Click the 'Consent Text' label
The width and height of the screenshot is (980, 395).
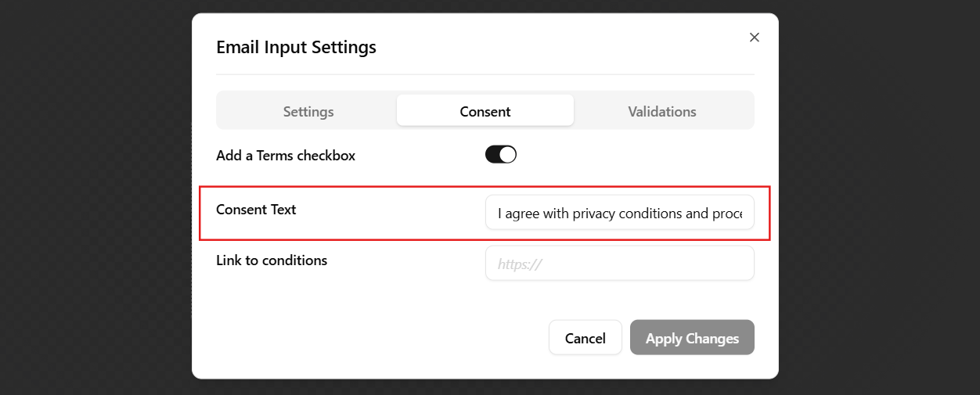point(256,210)
